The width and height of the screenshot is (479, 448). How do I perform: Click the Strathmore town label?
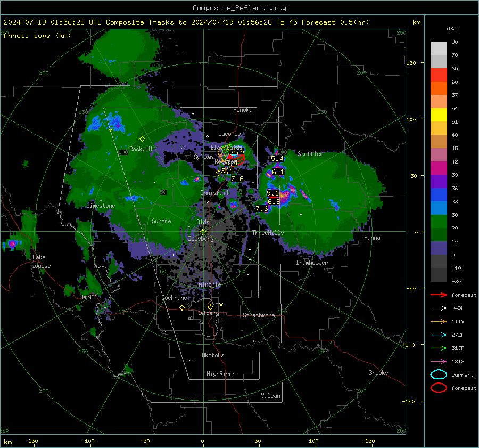pyautogui.click(x=259, y=315)
